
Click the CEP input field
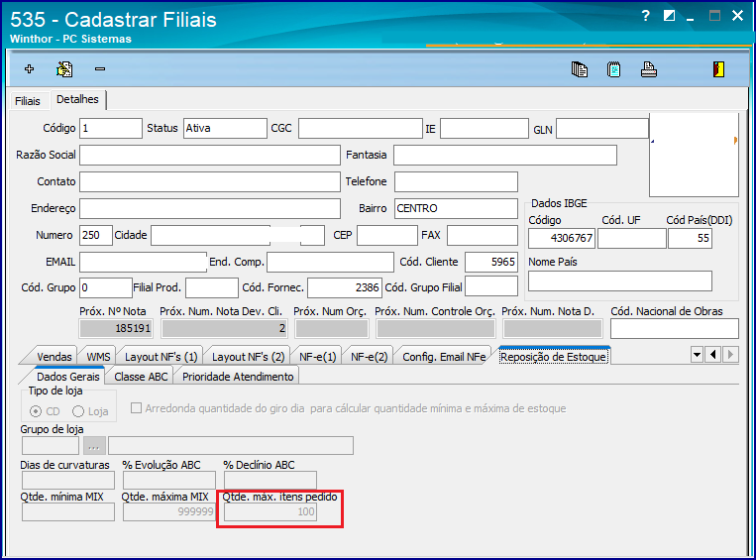point(387,235)
